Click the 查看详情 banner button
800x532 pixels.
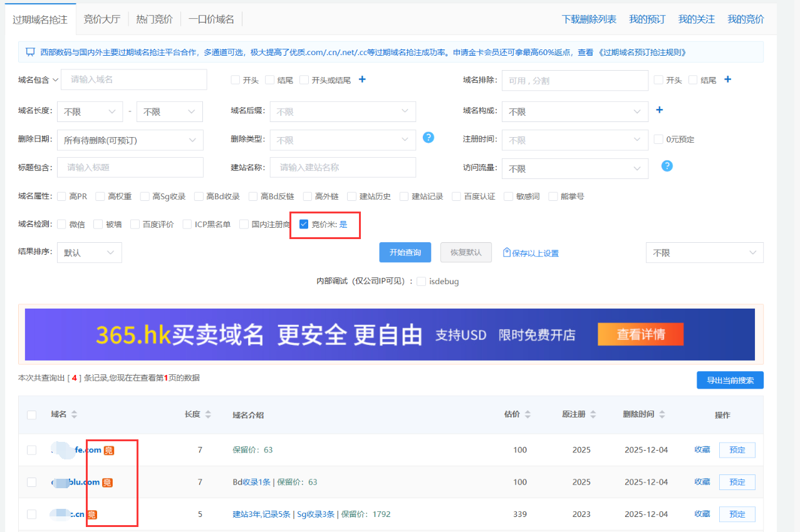(640, 334)
